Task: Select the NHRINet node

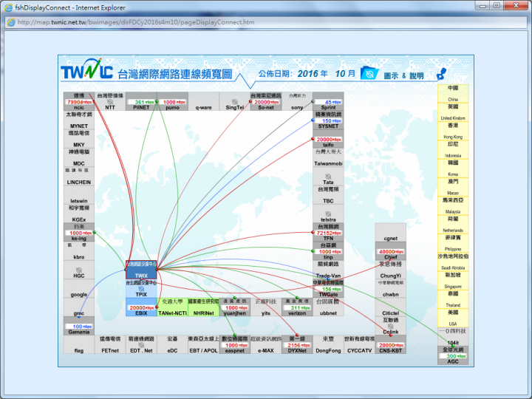Action: tap(204, 307)
